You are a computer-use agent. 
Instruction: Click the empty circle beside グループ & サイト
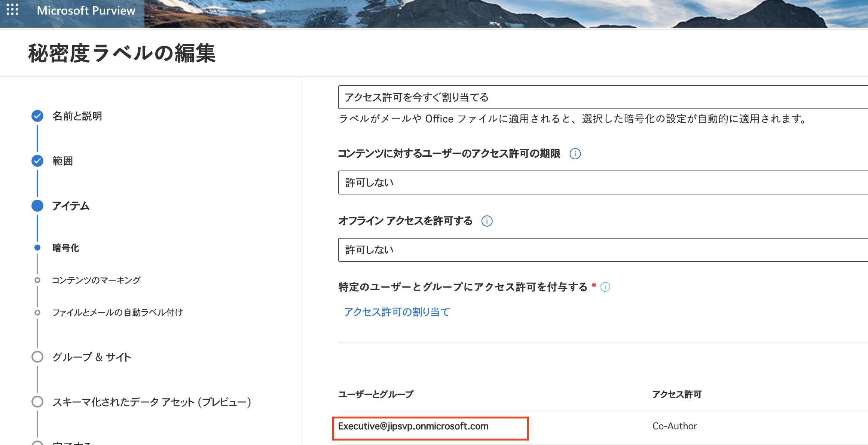[37, 357]
